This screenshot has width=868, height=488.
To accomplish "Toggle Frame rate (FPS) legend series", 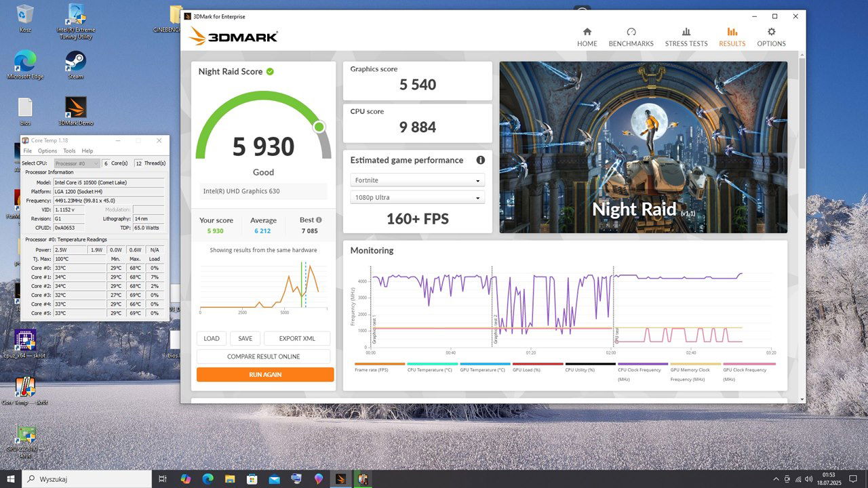I will coord(380,367).
